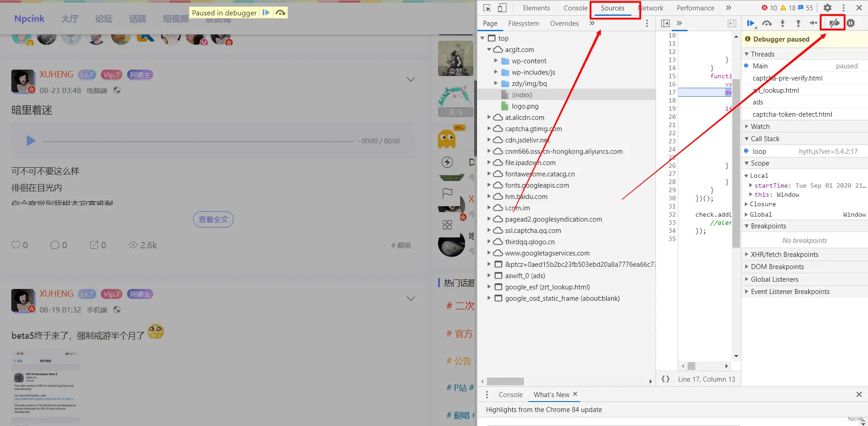Hide the file navigator sidebar

pos(665,24)
